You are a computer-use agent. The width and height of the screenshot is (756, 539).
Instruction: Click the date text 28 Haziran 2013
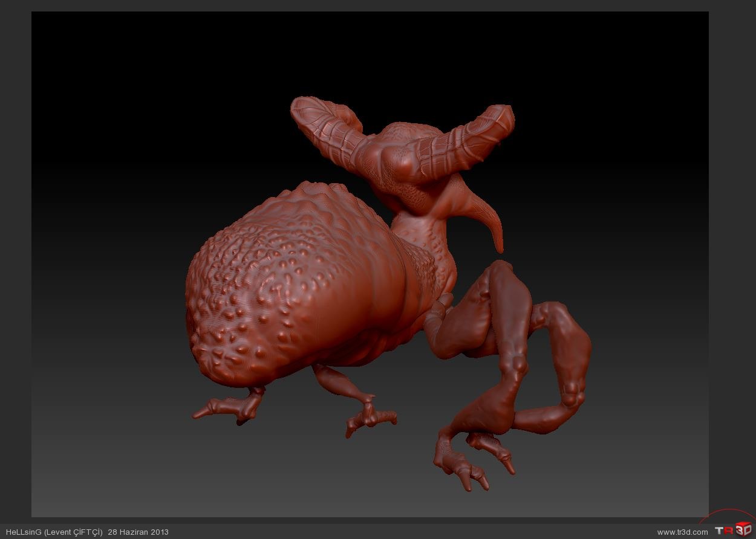click(138, 532)
